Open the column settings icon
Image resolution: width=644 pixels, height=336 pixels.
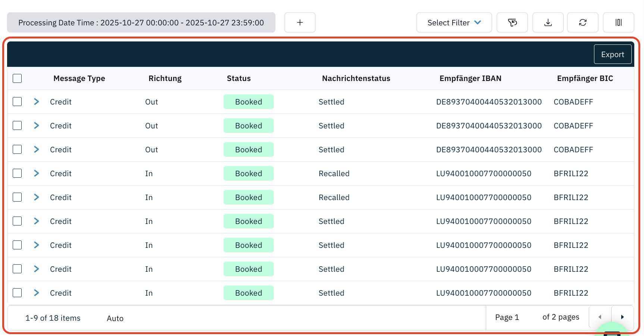pyautogui.click(x=618, y=22)
